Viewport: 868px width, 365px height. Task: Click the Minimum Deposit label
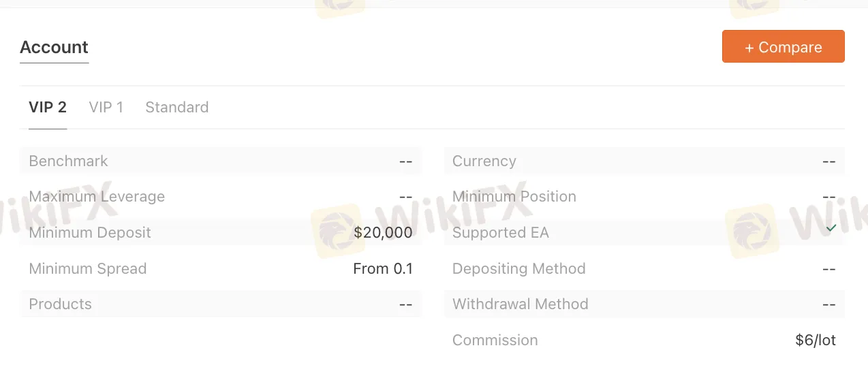tap(90, 233)
